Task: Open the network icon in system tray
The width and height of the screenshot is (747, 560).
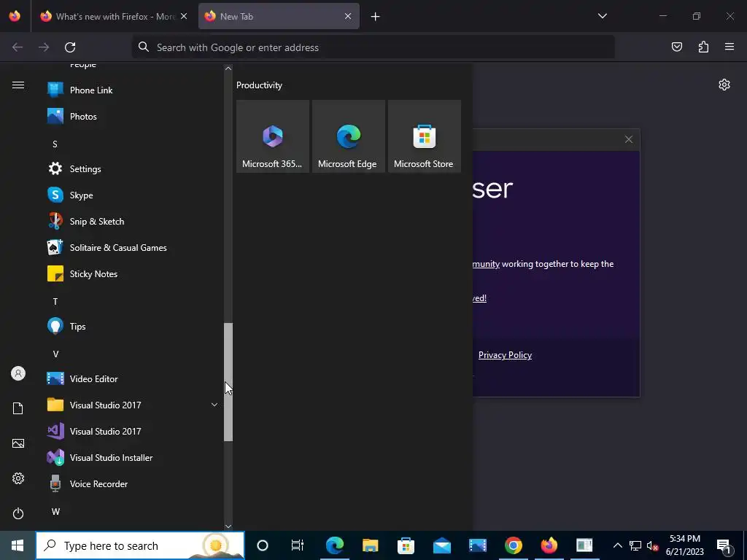Action: (635, 545)
